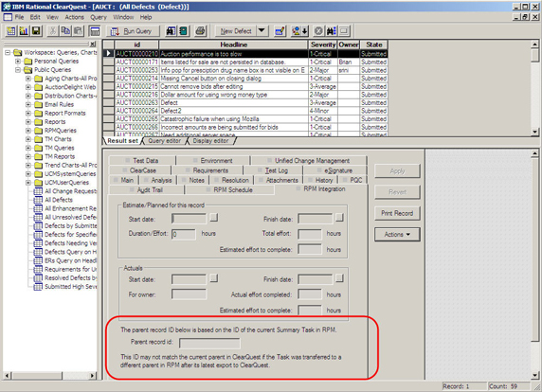Click the person actions toolbar icon
The image size is (542, 392).
click(296, 31)
